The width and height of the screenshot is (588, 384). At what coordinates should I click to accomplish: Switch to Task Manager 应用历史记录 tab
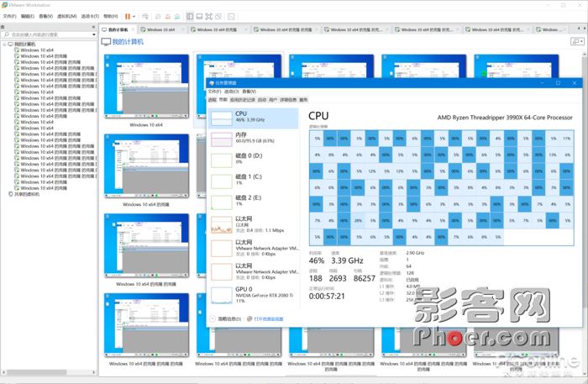pos(243,100)
